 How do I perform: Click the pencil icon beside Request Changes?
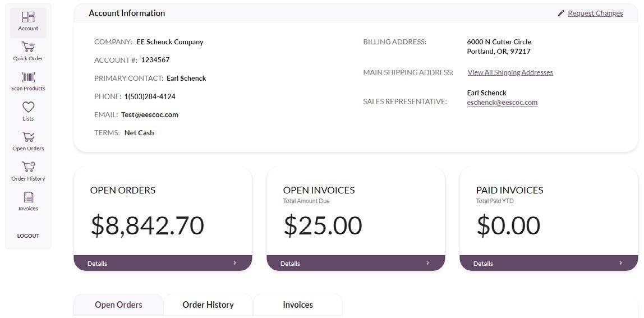(561, 13)
